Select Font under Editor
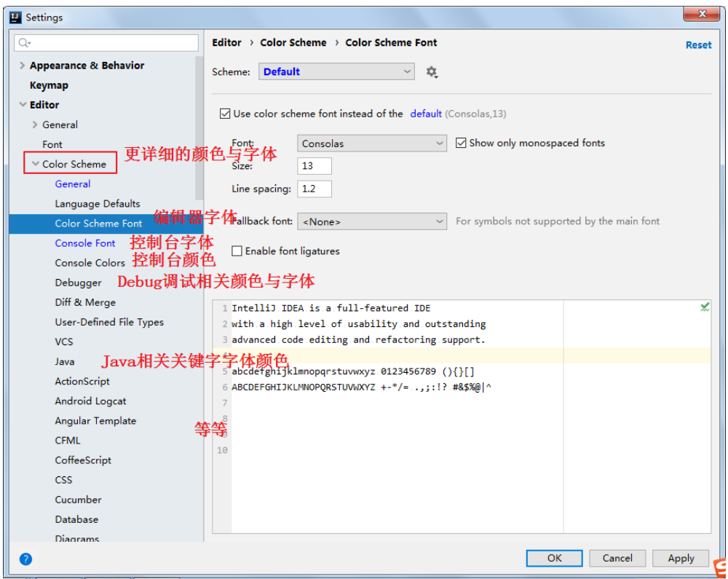728x579 pixels. coord(52,144)
